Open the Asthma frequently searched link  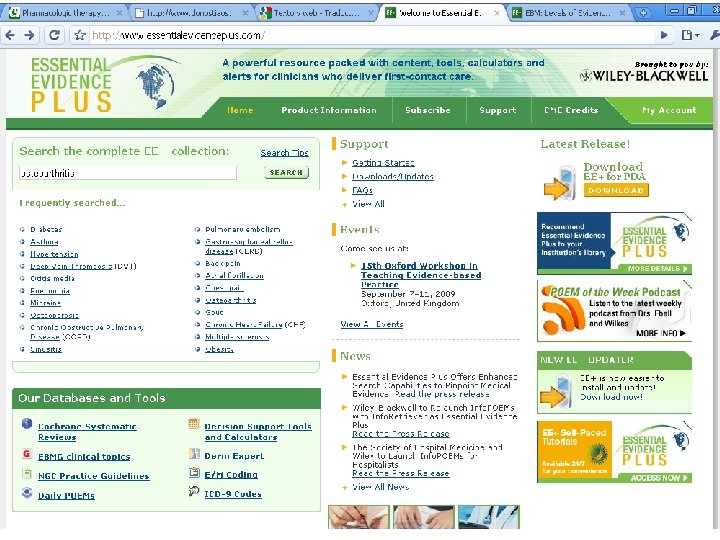tap(44, 242)
